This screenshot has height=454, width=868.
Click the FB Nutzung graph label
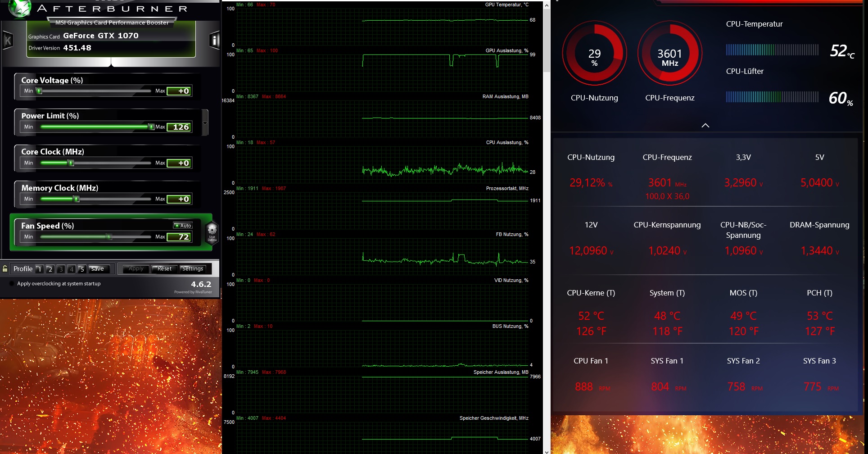coord(512,234)
